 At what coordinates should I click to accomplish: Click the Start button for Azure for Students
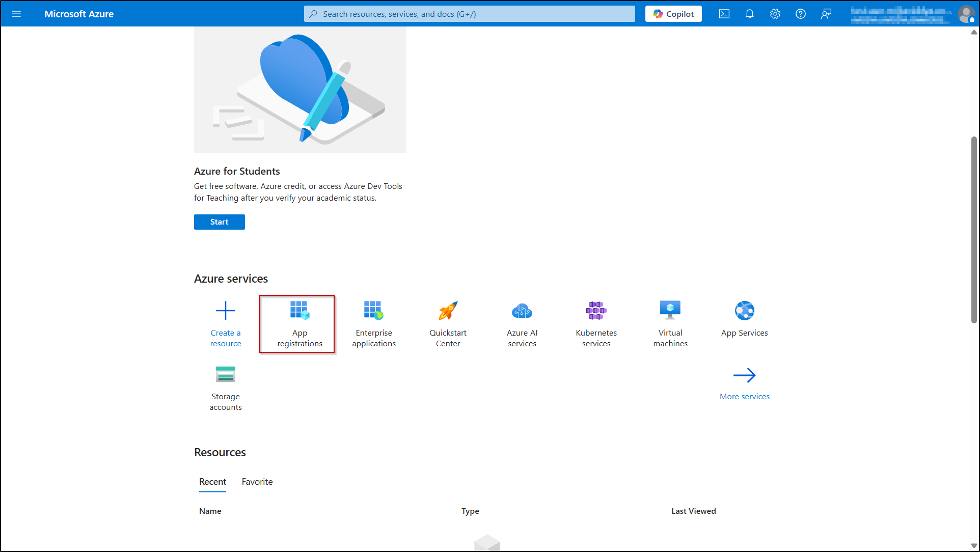(219, 222)
